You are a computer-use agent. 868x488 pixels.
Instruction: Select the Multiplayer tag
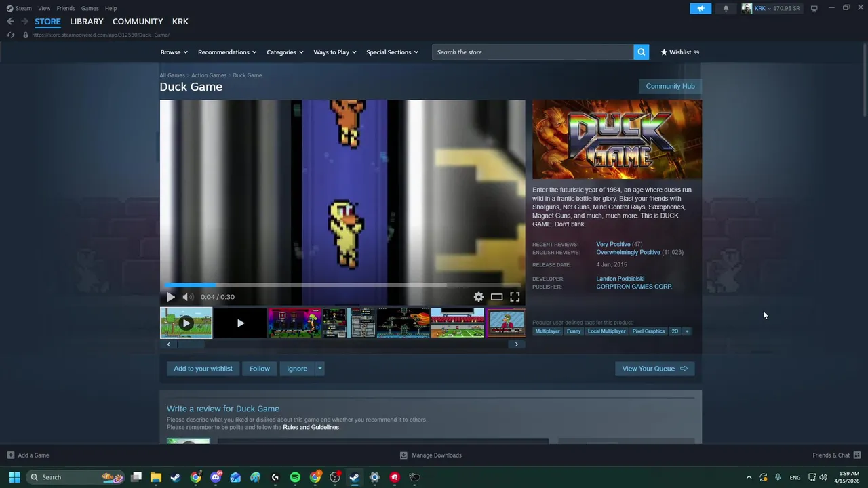tap(547, 331)
